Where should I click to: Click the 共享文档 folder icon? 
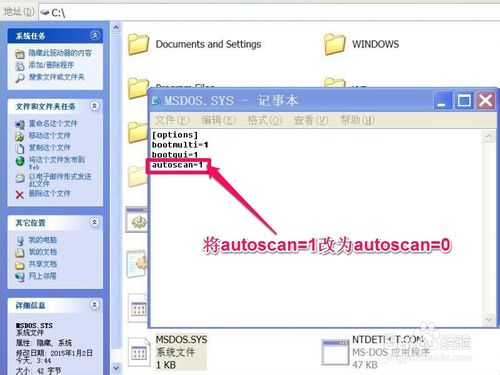pos(20,265)
